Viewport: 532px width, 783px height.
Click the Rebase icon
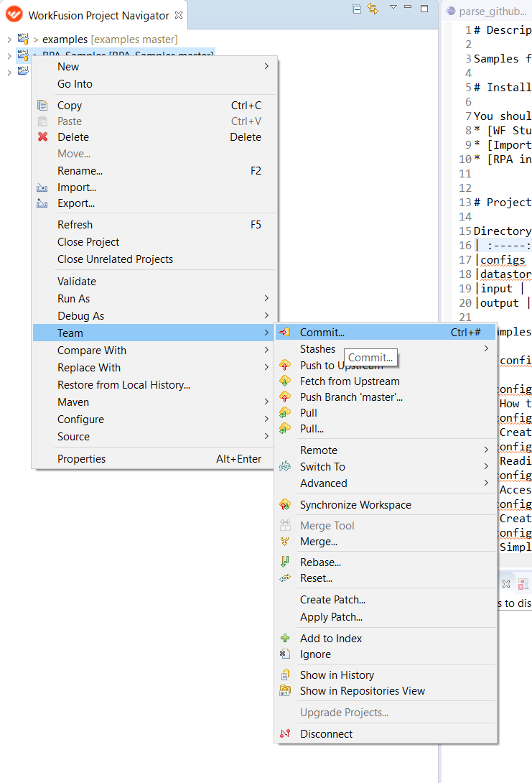click(x=285, y=562)
